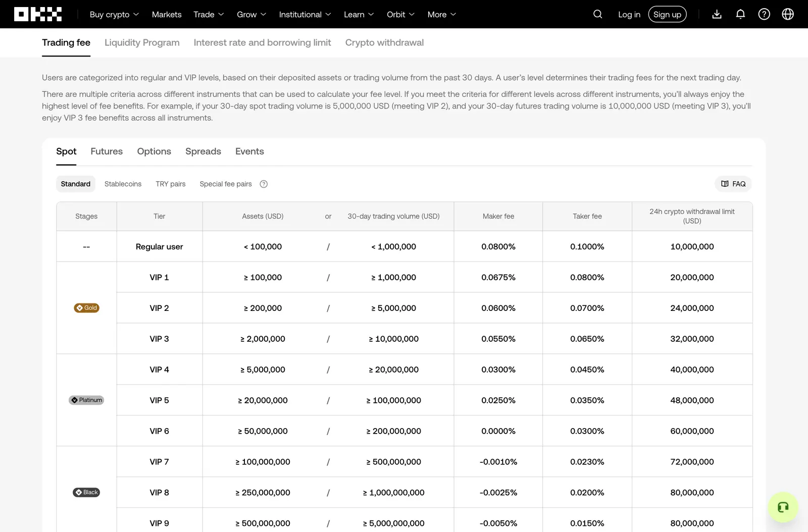Open the customer support chat bubble

point(783,507)
